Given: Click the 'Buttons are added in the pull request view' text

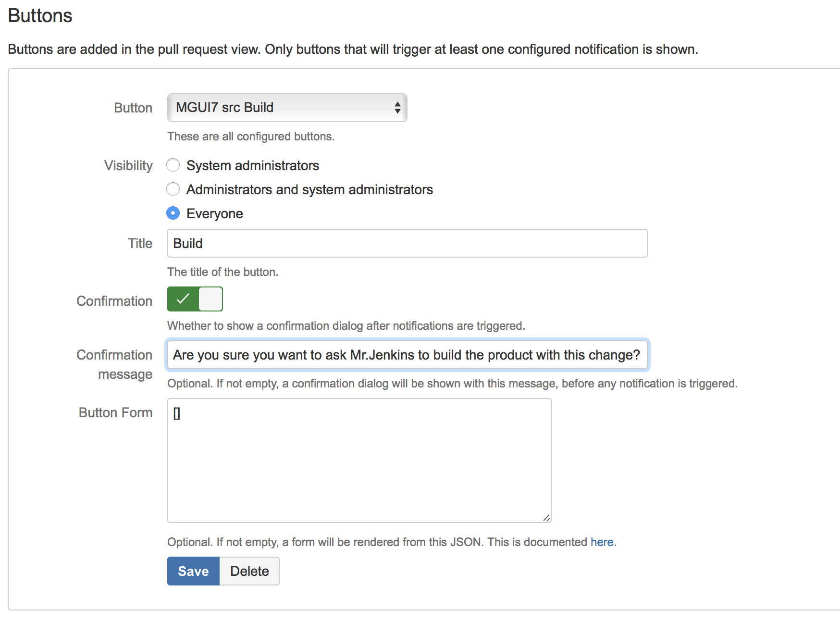Looking at the screenshot, I should click(353, 50).
